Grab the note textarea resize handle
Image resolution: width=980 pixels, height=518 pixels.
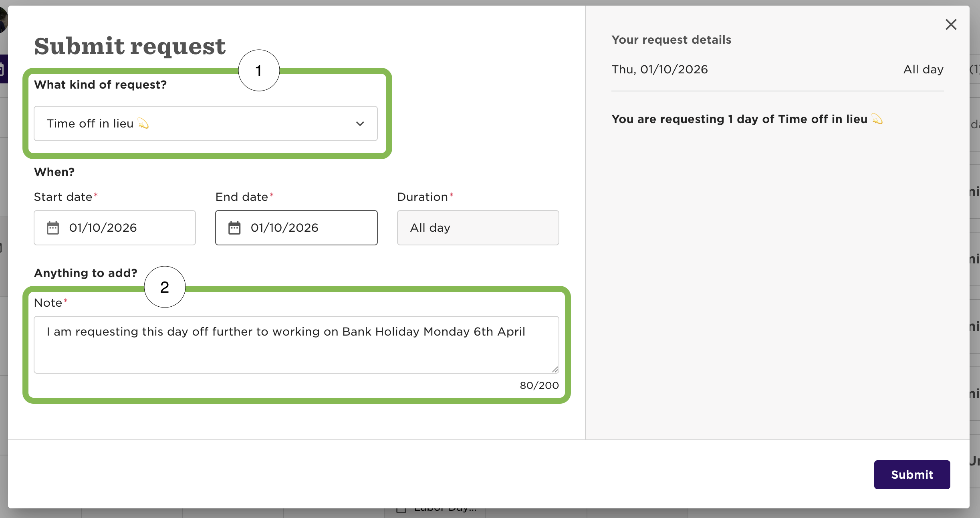pyautogui.click(x=555, y=369)
